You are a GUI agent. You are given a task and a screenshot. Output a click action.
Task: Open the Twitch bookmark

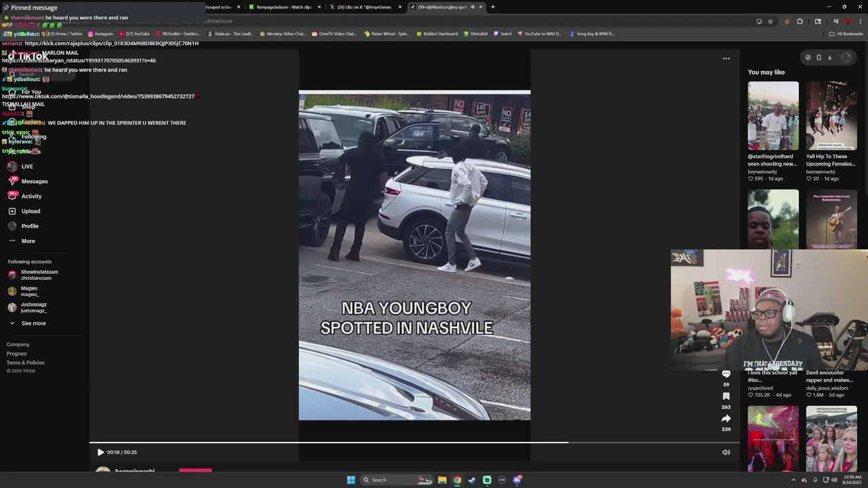(x=502, y=33)
